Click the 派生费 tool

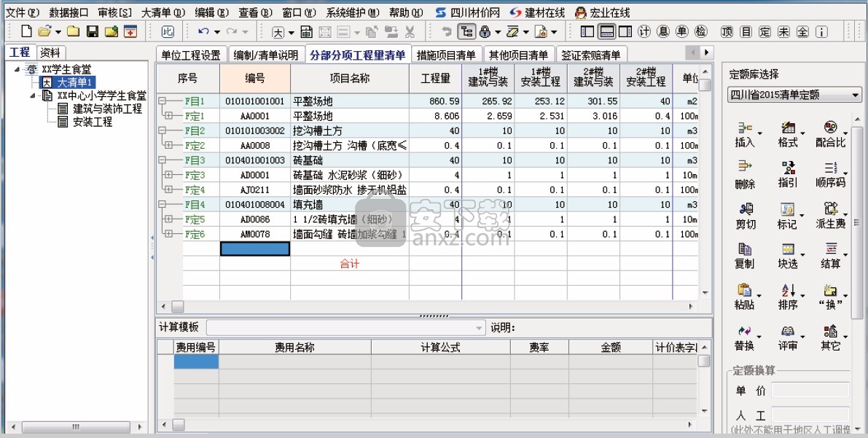click(830, 216)
